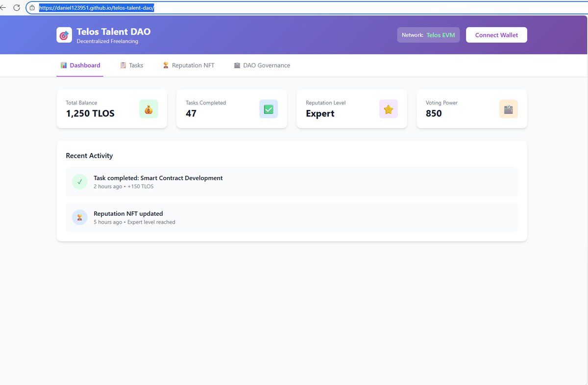Click the Connect Wallet button
Image resolution: width=588 pixels, height=385 pixels.
pos(496,35)
